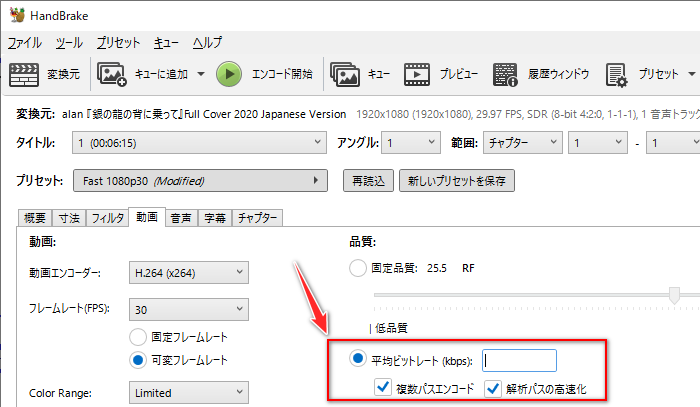Click the 変換元 toolbar label
Screen dimensions: 700x407
[63, 74]
